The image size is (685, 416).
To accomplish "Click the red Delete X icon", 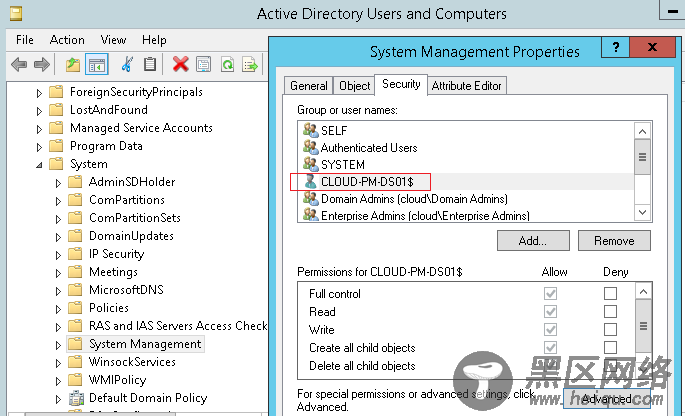I will tap(180, 65).
